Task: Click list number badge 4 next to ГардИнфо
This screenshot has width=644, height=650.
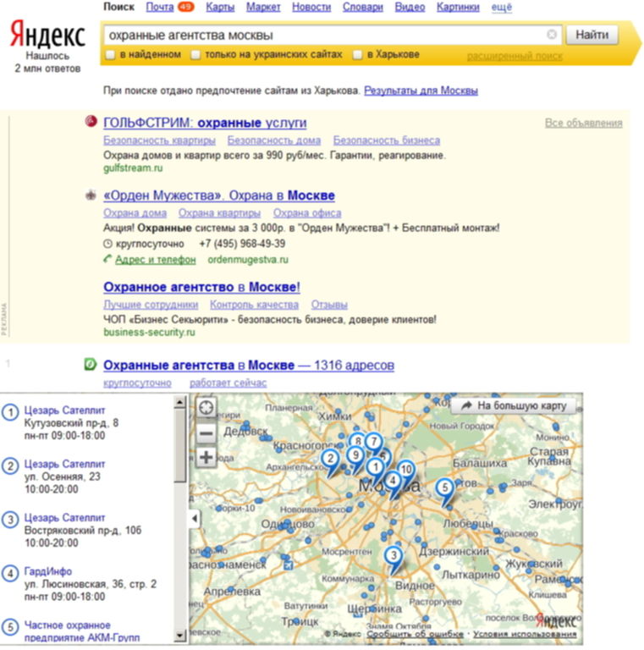Action: 10,573
